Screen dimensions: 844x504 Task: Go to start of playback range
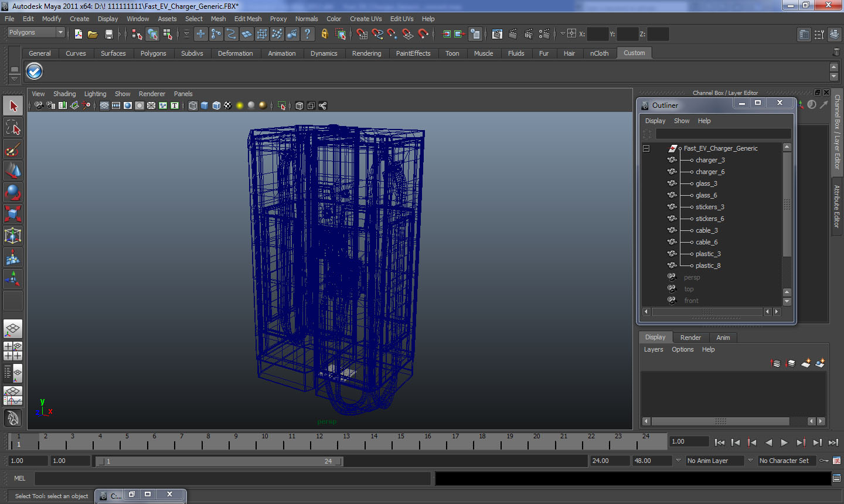(719, 442)
